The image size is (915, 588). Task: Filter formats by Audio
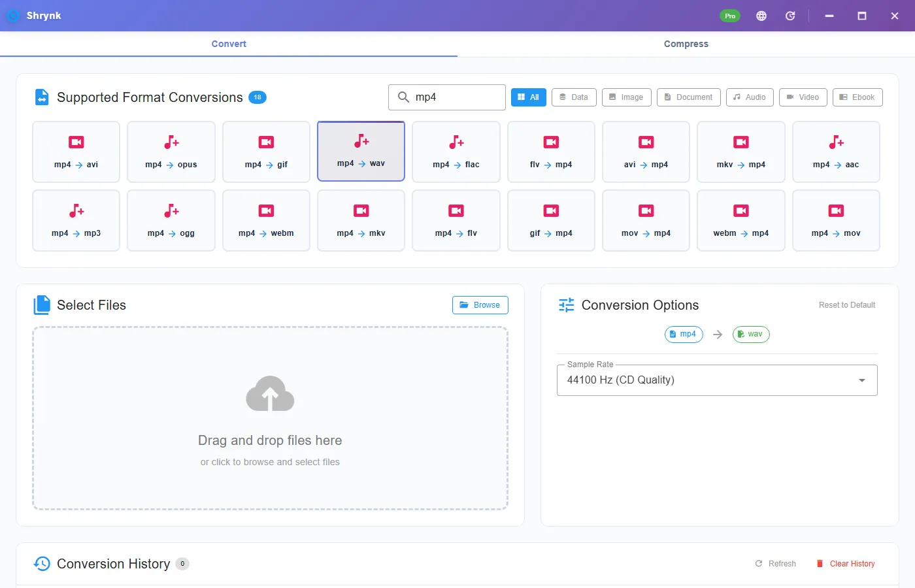[750, 97]
